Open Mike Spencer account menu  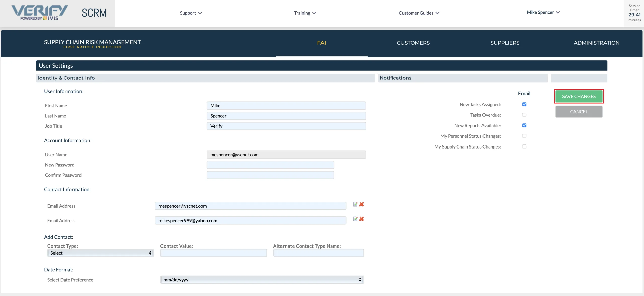click(543, 12)
